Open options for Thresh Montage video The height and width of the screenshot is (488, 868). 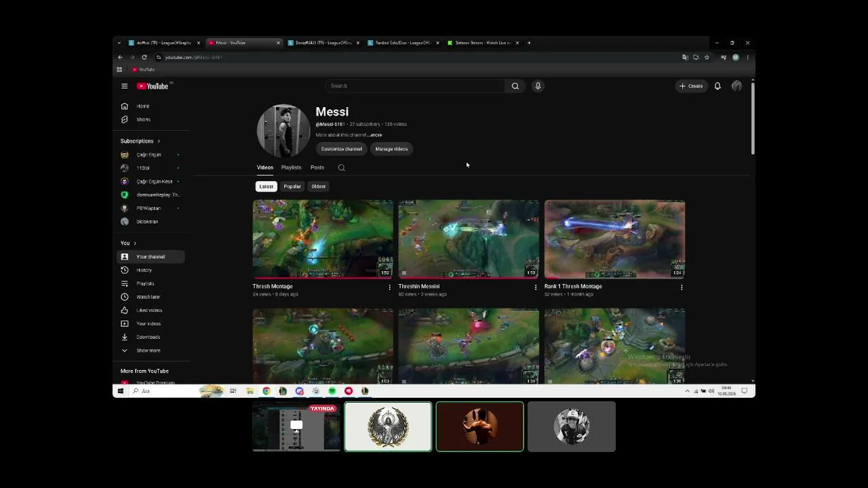pos(389,287)
